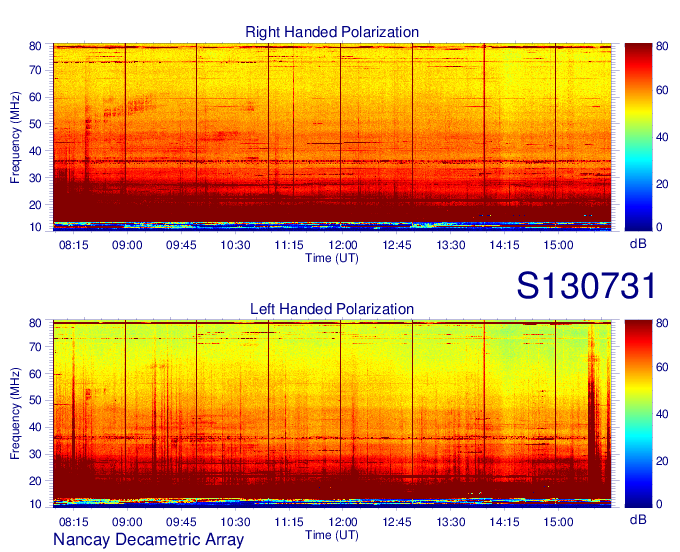Click "Frequency (MHz)" axis label of Left Handed plot
This screenshot has width=680, height=552.
[x=15, y=414]
